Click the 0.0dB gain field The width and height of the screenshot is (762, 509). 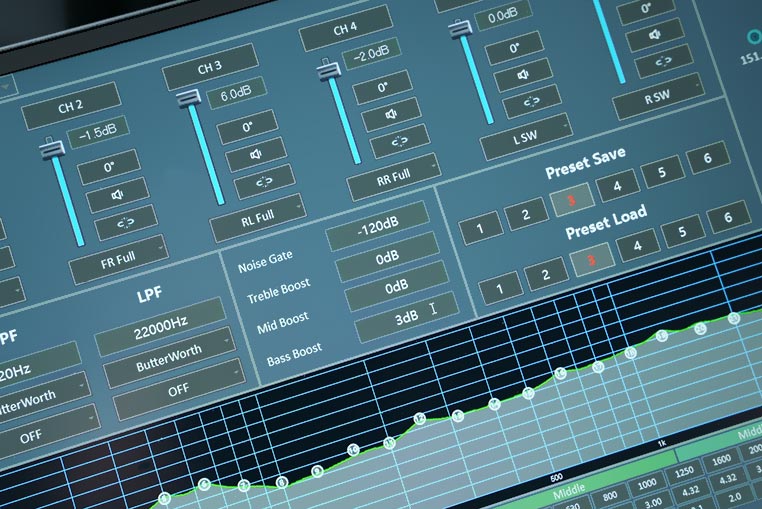503,17
